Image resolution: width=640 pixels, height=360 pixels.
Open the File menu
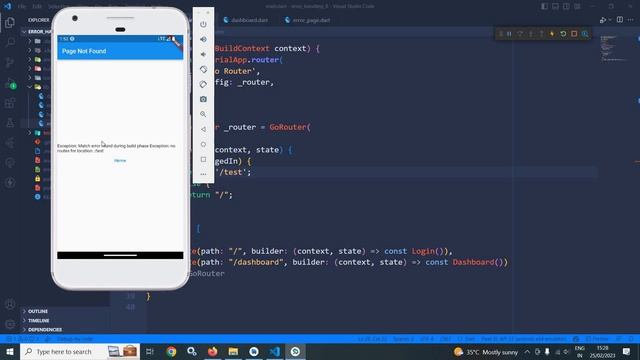22,7
